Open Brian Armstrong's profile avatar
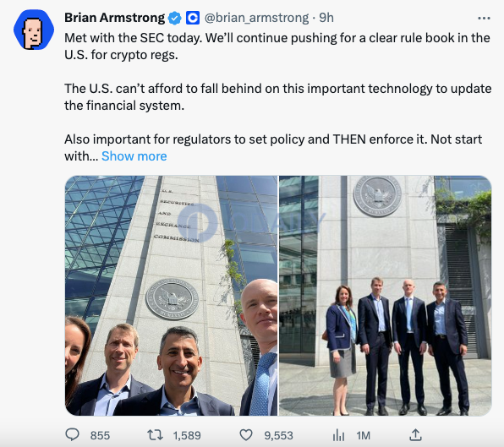Screen dimensions: 504x447 click(34, 30)
